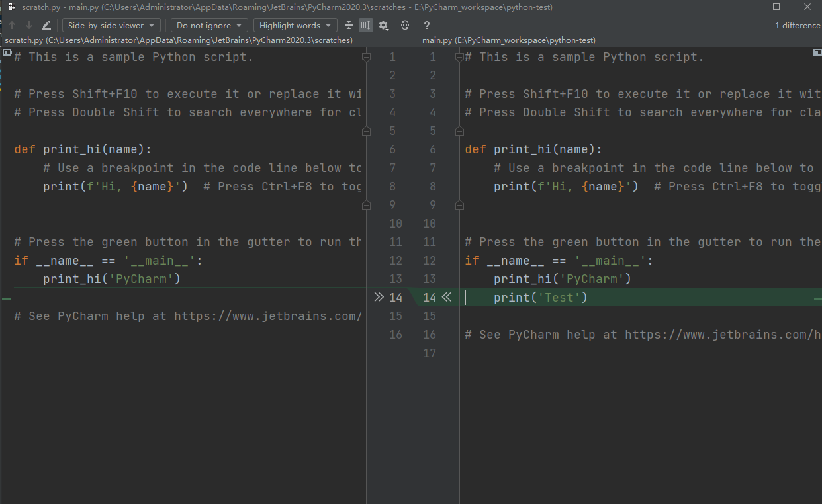
Task: Open the Do not ignore whitespace dropdown
Action: (x=209, y=25)
